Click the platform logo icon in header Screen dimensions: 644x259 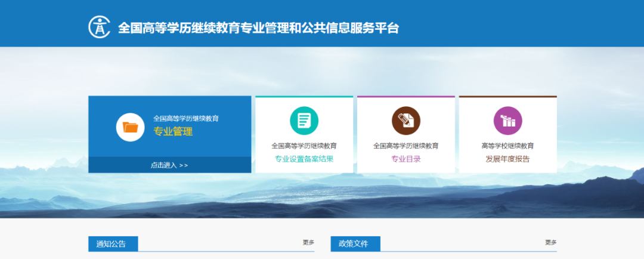point(99,27)
